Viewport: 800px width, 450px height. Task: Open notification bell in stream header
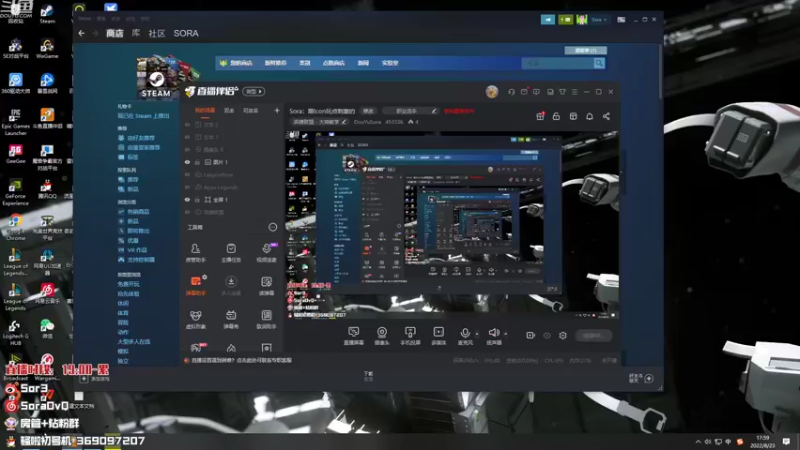pos(589,116)
